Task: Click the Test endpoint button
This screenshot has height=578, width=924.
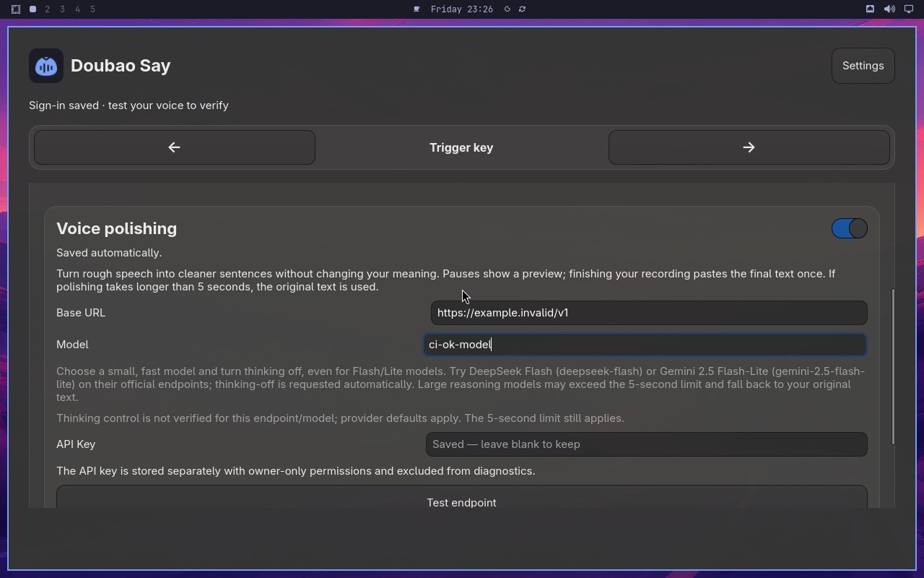Action: click(x=461, y=497)
